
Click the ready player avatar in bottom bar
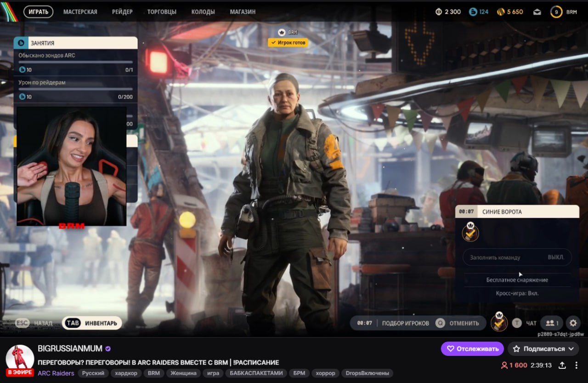click(x=499, y=321)
